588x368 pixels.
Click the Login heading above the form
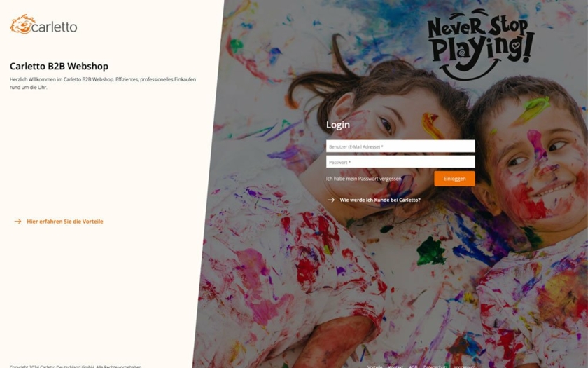338,125
